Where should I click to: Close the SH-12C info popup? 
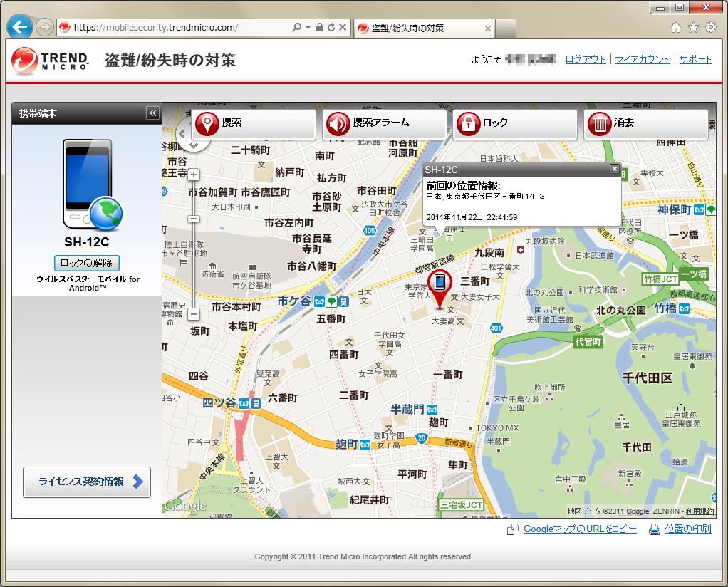614,169
